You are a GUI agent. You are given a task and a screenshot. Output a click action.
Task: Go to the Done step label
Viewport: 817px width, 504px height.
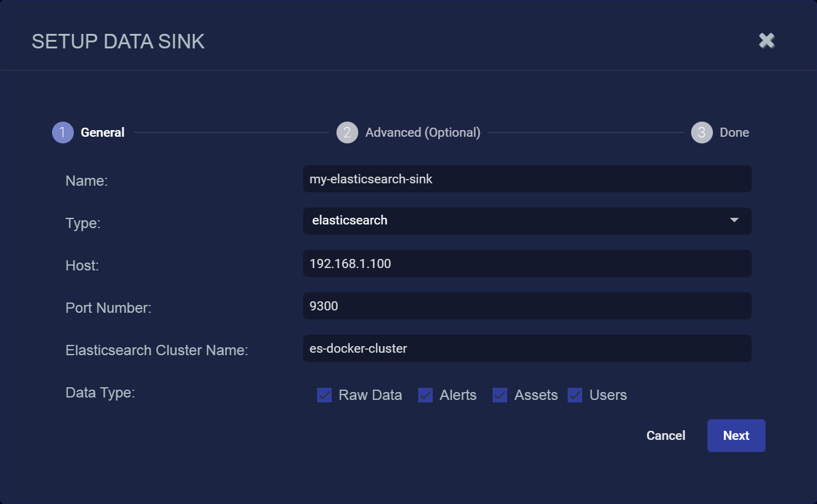[734, 133]
